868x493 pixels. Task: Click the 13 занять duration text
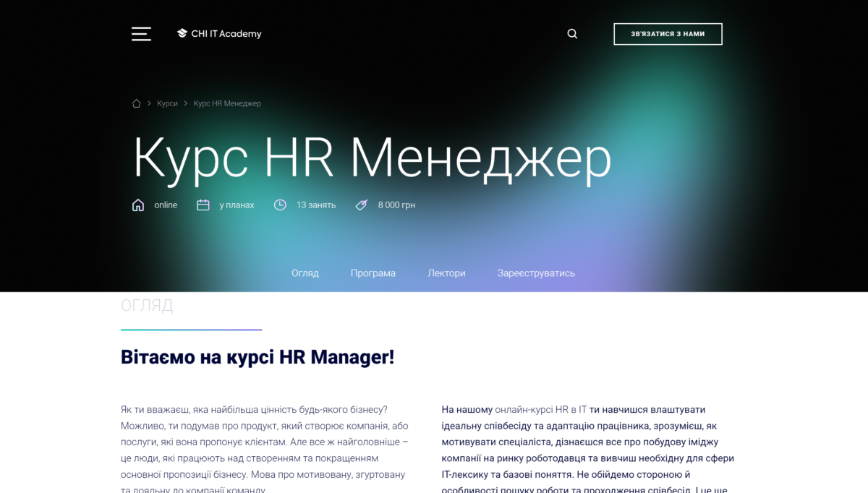tap(316, 205)
